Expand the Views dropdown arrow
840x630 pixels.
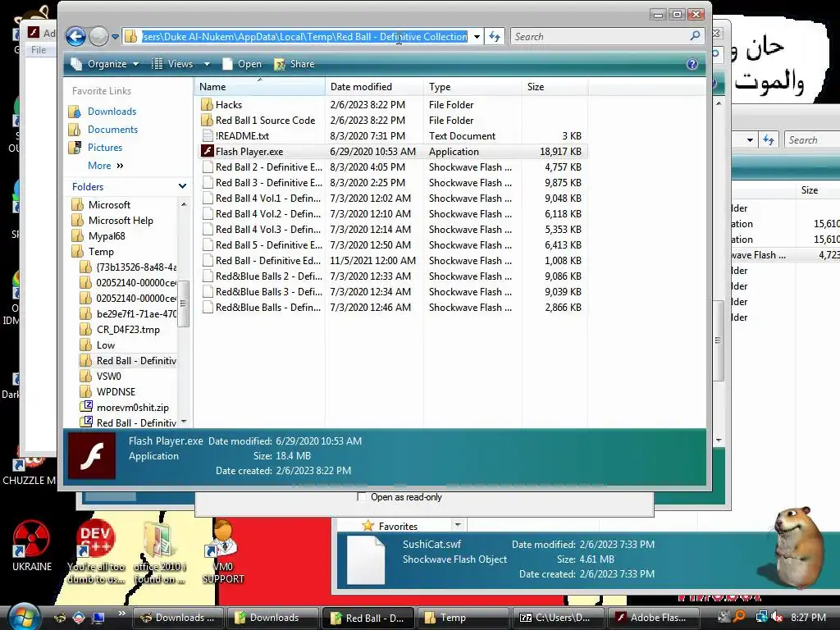tap(207, 64)
